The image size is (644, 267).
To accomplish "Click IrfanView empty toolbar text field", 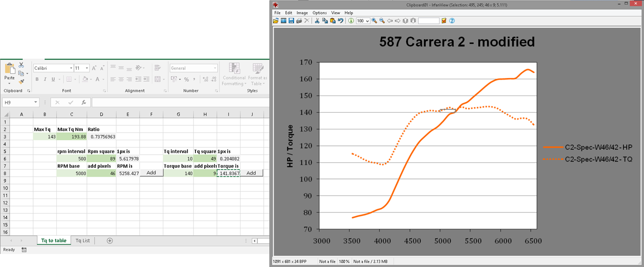I will (x=429, y=21).
